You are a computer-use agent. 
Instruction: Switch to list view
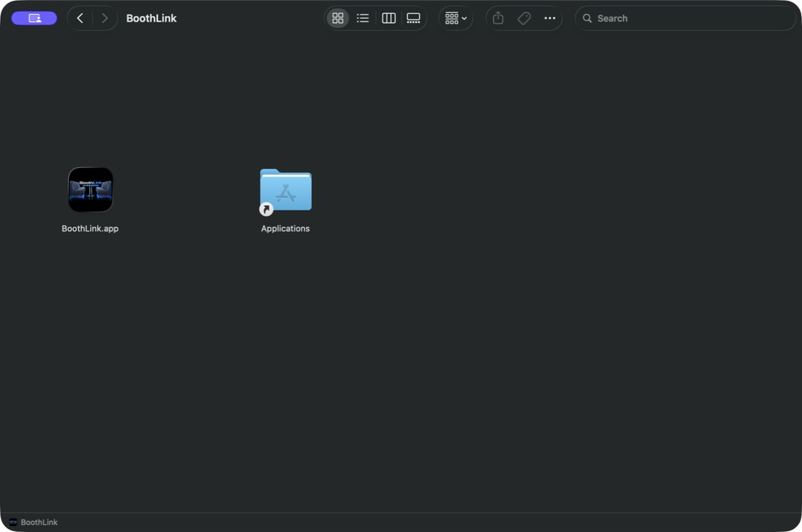point(363,18)
